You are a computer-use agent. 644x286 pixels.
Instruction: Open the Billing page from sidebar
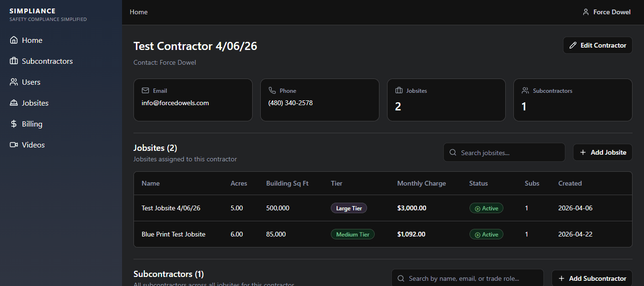coord(61,124)
